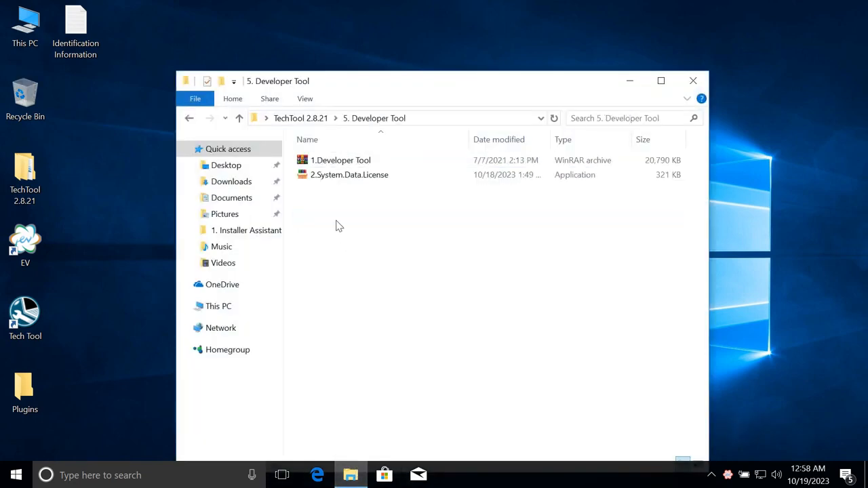
Task: Adjust the speaker volume in system tray
Action: [x=777, y=474]
